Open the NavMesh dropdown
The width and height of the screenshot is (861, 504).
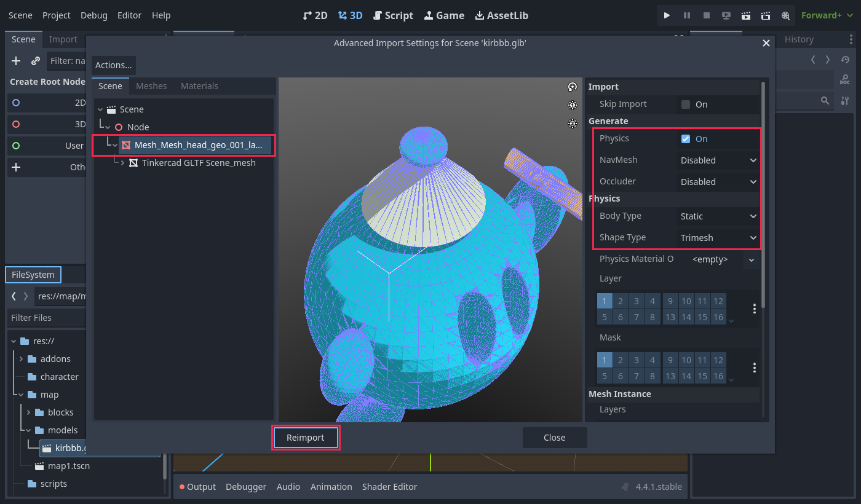718,160
